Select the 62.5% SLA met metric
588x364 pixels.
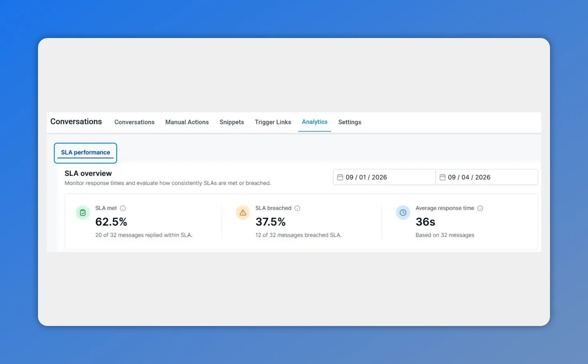(x=111, y=222)
